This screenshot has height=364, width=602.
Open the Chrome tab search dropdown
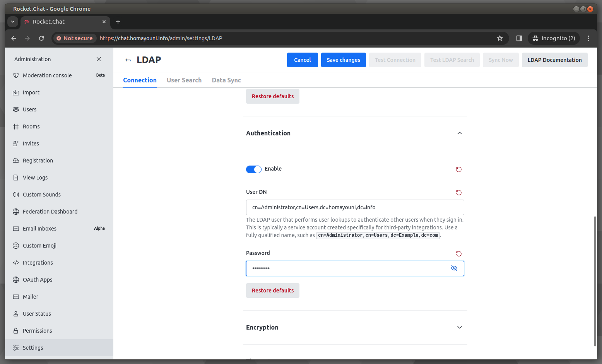13,22
